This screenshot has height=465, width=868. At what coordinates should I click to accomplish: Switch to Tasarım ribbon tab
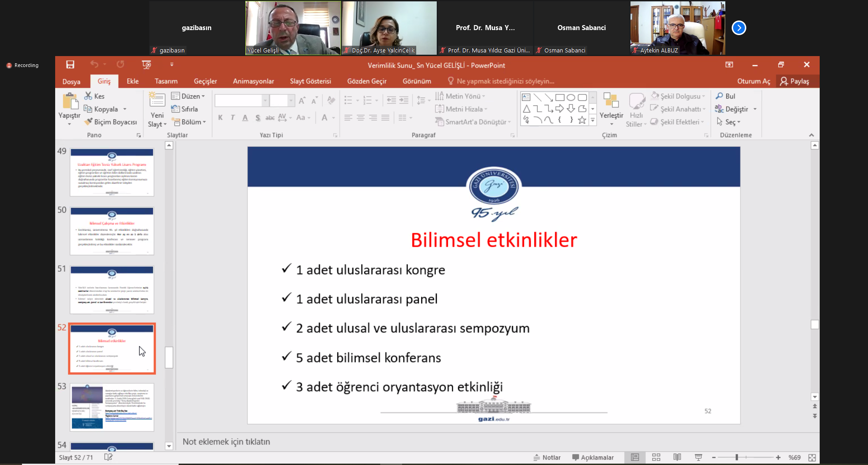click(x=166, y=81)
